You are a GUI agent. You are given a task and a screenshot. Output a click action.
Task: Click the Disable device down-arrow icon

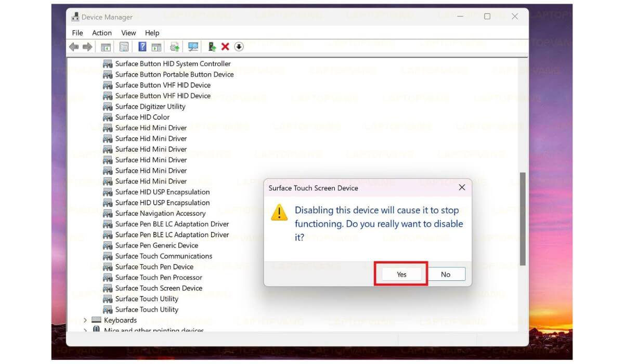coord(239,47)
